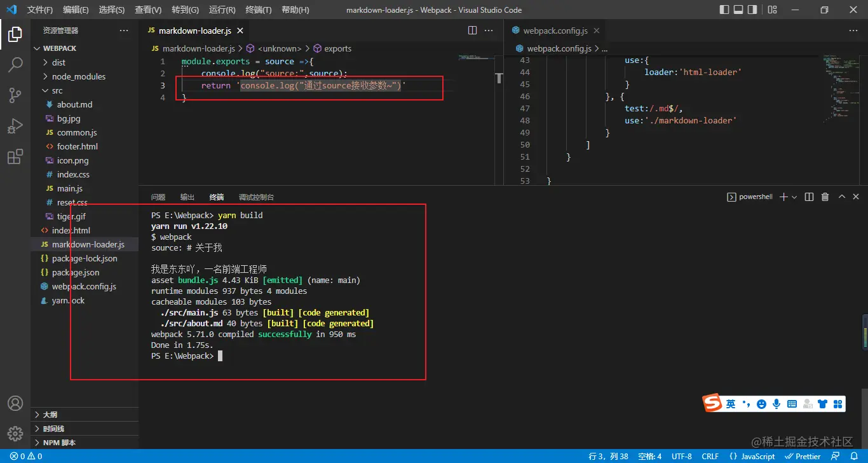The height and width of the screenshot is (463, 868).
Task: Click feedback icon in status bar
Action: pos(836,456)
